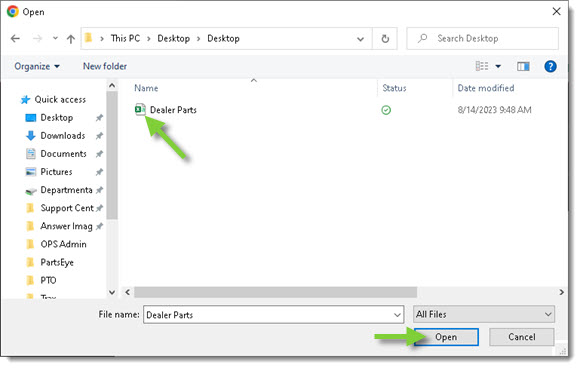580x368 pixels.
Task: Open Desktop in Quick access
Action: pyautogui.click(x=57, y=118)
